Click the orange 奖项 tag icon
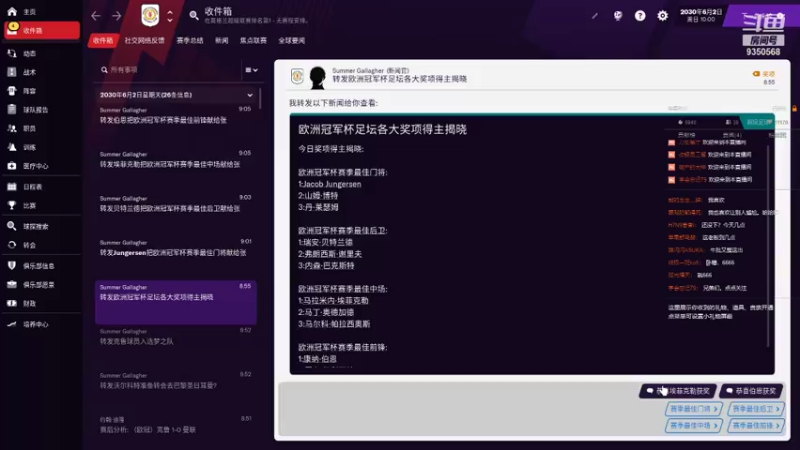The width and height of the screenshot is (800, 450). click(x=756, y=74)
